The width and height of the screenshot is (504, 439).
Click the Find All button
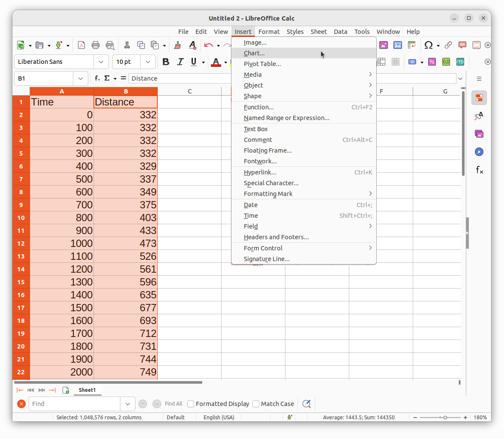point(174,404)
